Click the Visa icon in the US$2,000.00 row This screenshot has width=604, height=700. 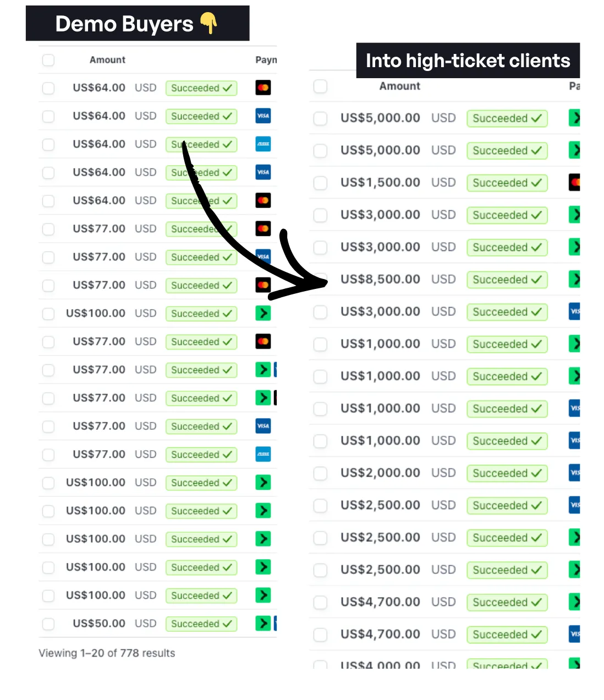pos(574,473)
